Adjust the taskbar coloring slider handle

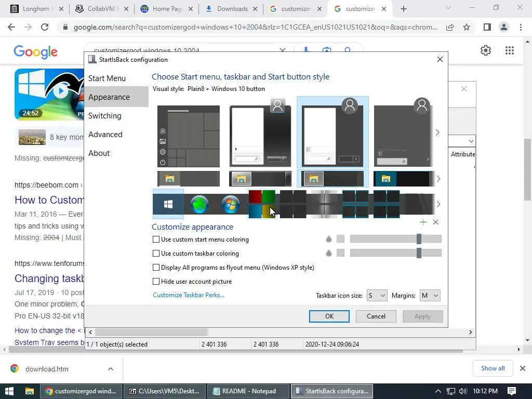[x=419, y=253]
